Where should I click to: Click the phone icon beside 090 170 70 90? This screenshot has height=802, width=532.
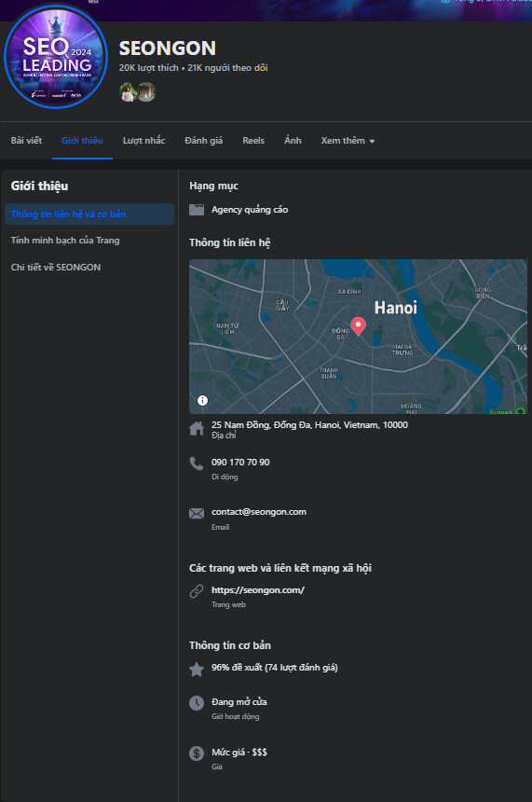(197, 463)
